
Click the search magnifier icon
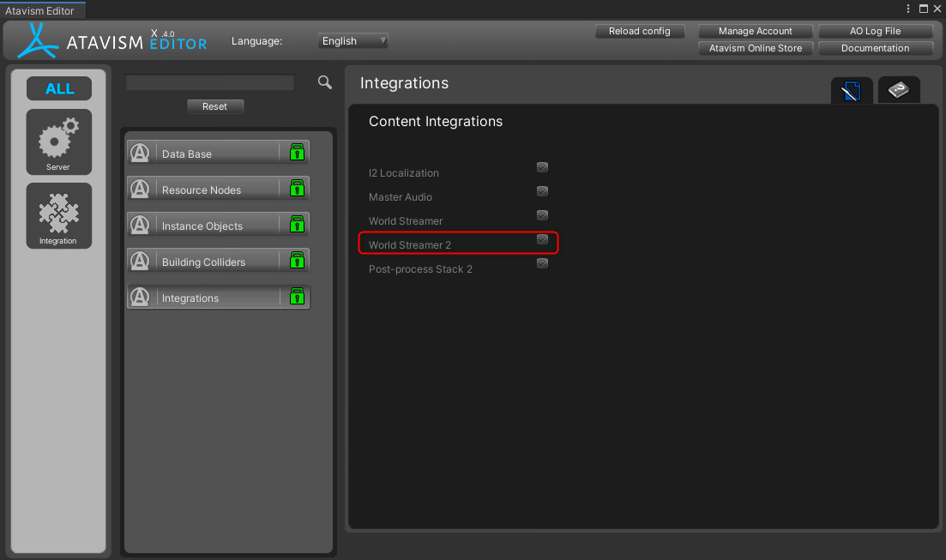[324, 82]
